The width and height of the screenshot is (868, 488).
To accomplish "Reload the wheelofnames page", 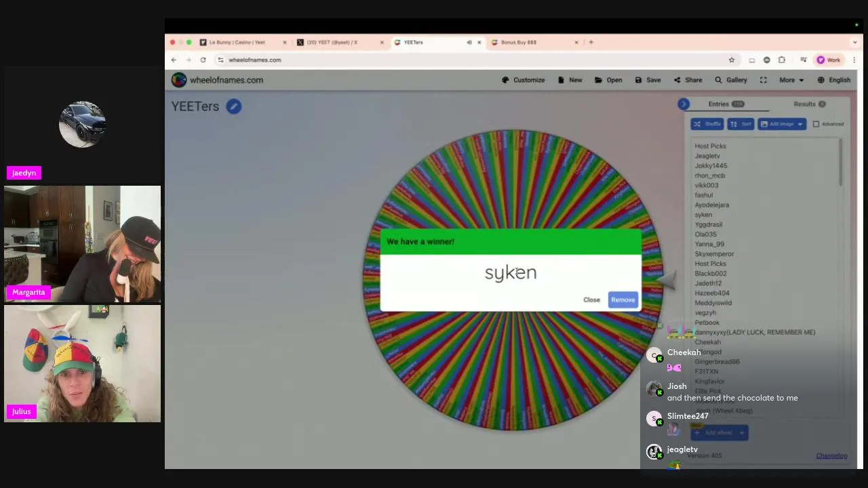I will pyautogui.click(x=203, y=60).
